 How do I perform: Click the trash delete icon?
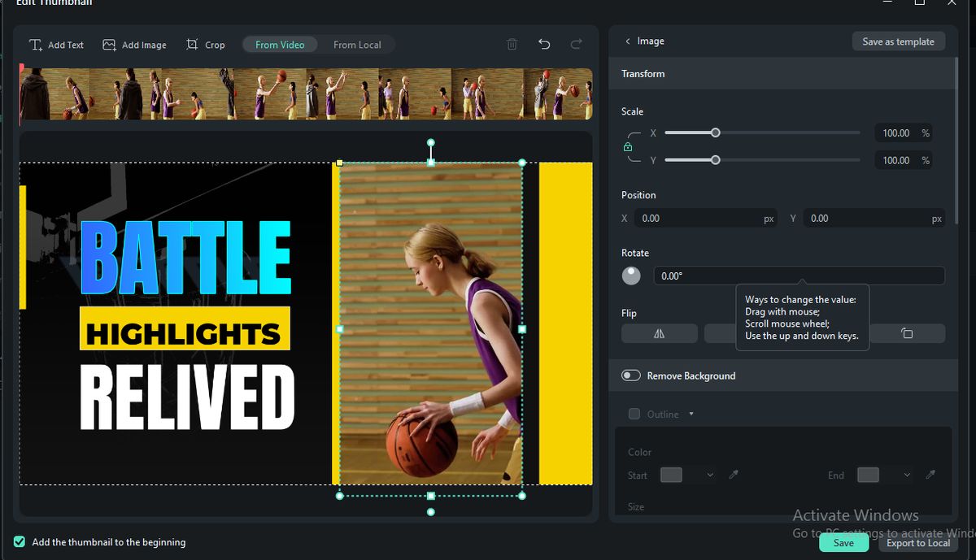[x=512, y=45]
